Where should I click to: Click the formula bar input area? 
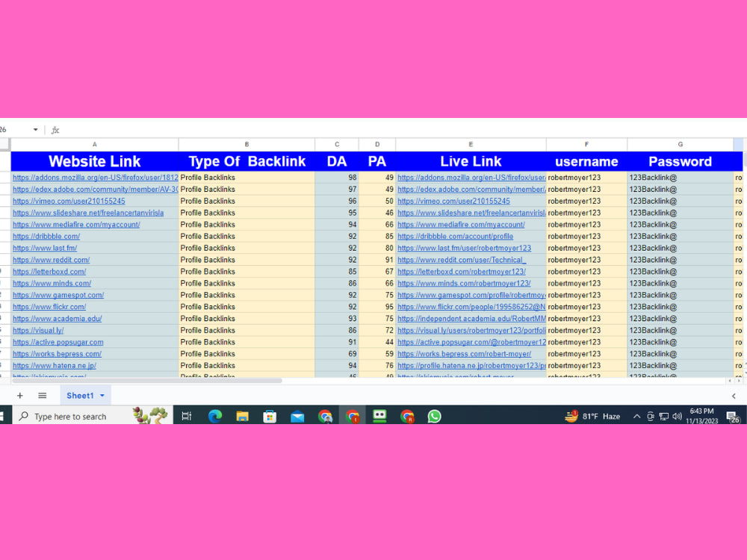point(405,130)
